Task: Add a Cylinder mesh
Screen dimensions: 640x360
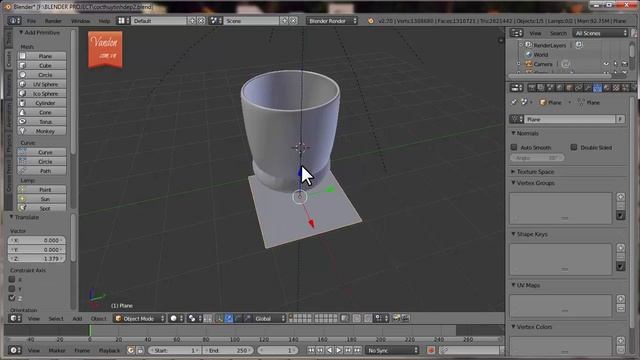Action: [x=42, y=103]
